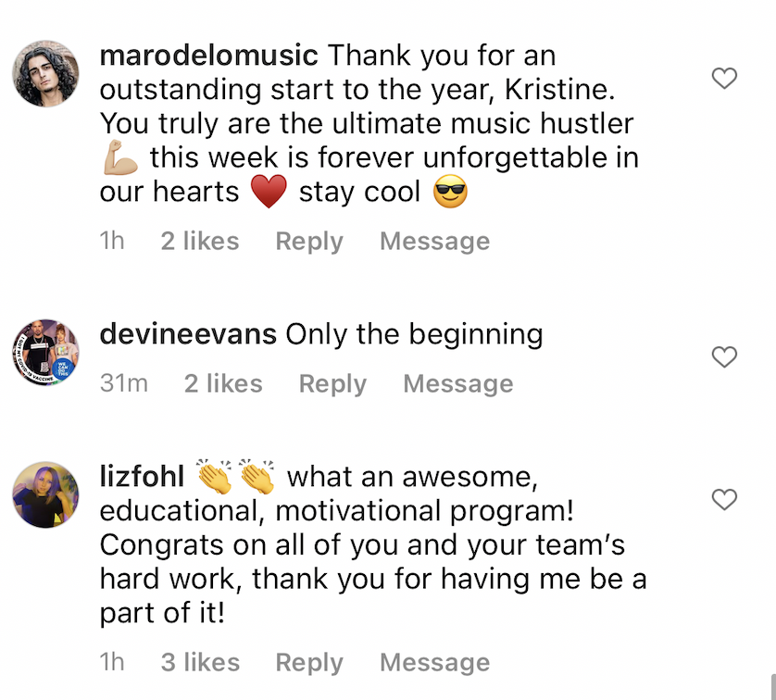The width and height of the screenshot is (776, 700).
Task: Click the scrollbar at the right edge
Action: 772,685
